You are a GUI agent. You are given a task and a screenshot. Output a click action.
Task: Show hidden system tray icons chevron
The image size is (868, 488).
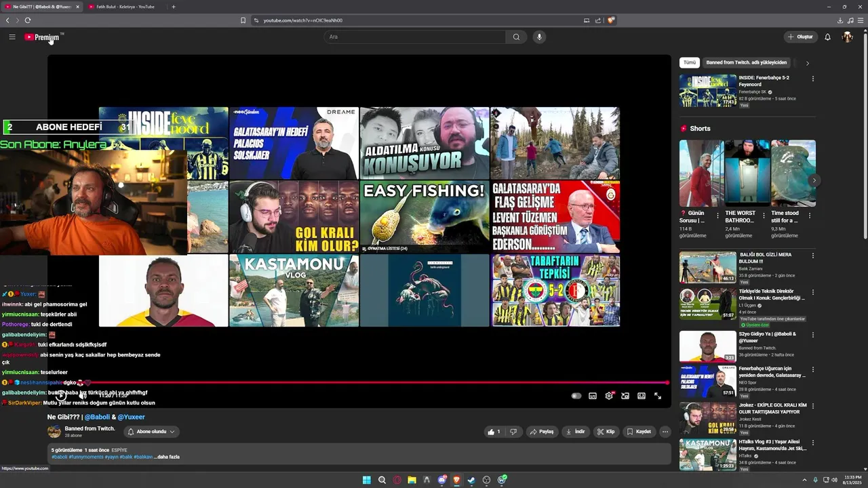(x=804, y=480)
